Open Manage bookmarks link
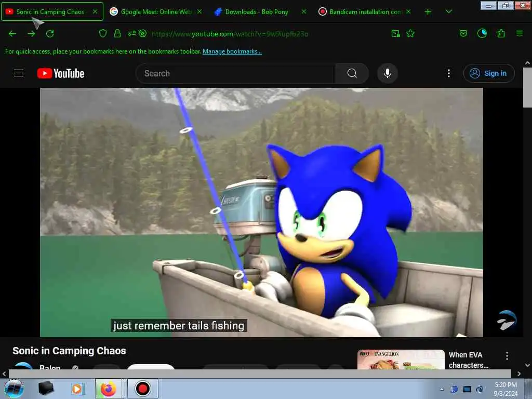 [x=232, y=51]
